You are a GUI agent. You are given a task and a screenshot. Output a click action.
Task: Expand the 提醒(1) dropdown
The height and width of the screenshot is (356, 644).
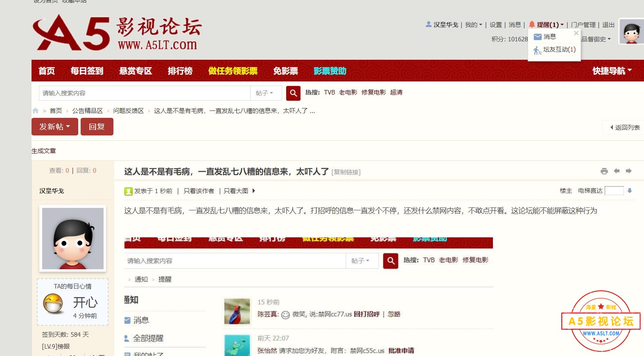coord(550,25)
